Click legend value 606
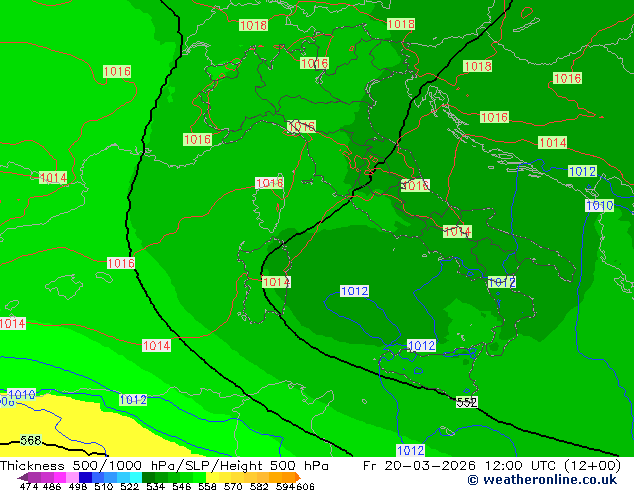The height and width of the screenshot is (490, 634). pyautogui.click(x=304, y=486)
